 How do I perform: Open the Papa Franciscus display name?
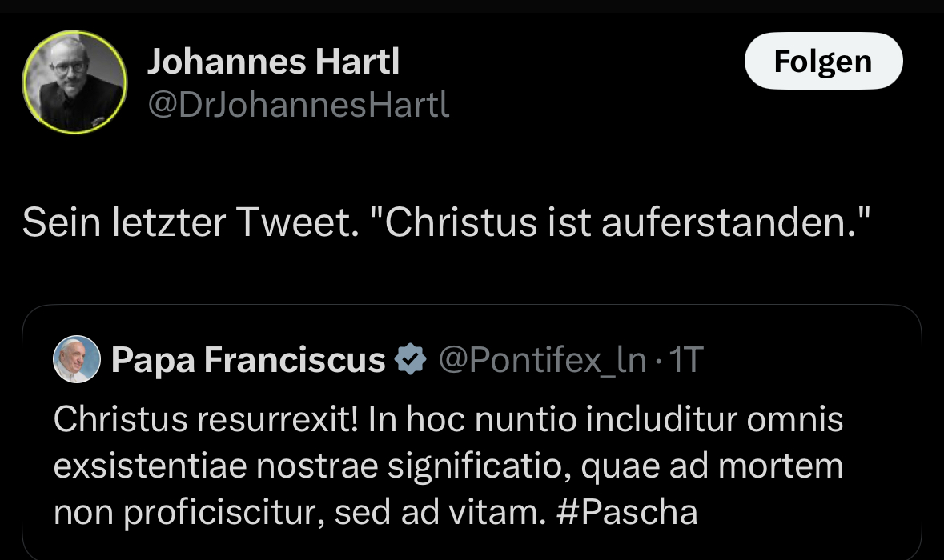tap(248, 361)
